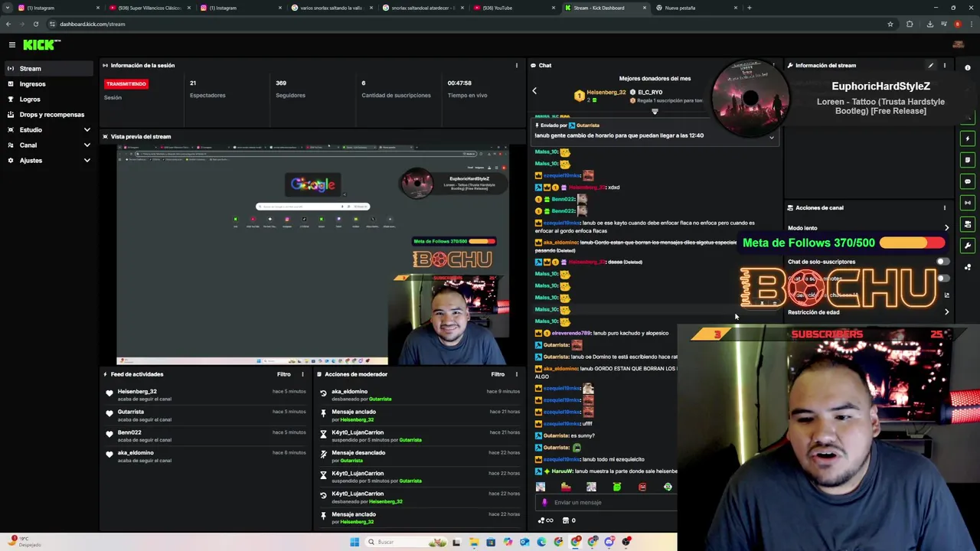Viewport: 980px width, 551px height.
Task: Open aka_eldomino follower entry in activity feed
Action: pyautogui.click(x=136, y=453)
